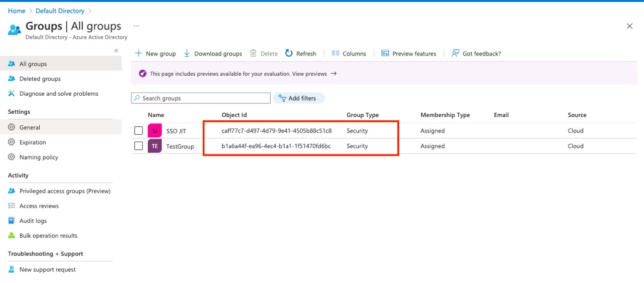
Task: Click the Deleted groups sidebar icon
Action: (x=11, y=79)
